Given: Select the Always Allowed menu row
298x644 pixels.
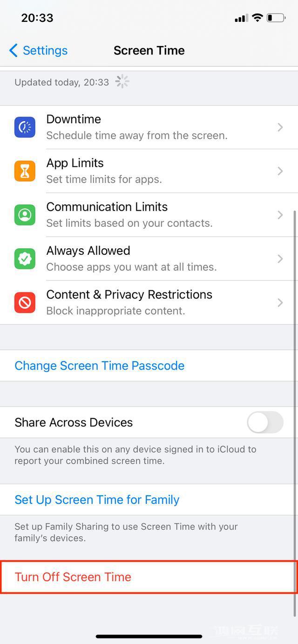Looking at the screenshot, I should tap(149, 259).
